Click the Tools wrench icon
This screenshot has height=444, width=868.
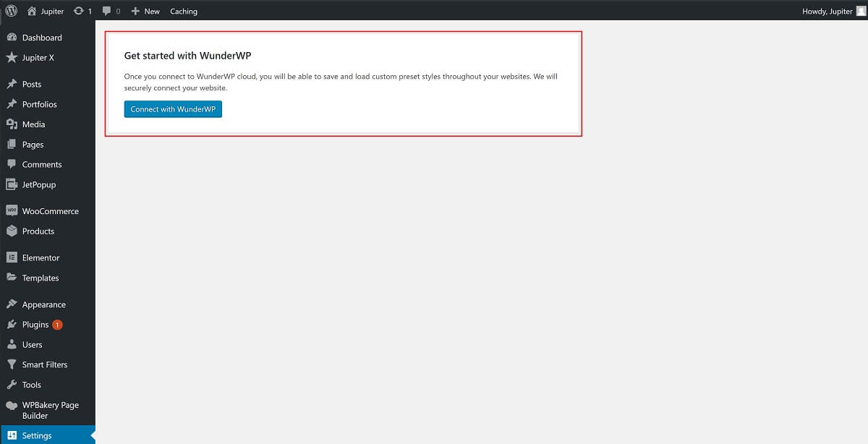click(x=12, y=385)
